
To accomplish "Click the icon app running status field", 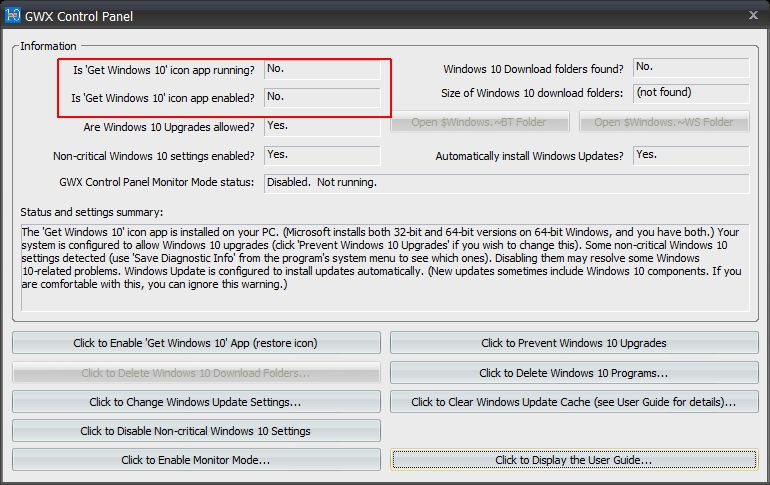I will [321, 69].
